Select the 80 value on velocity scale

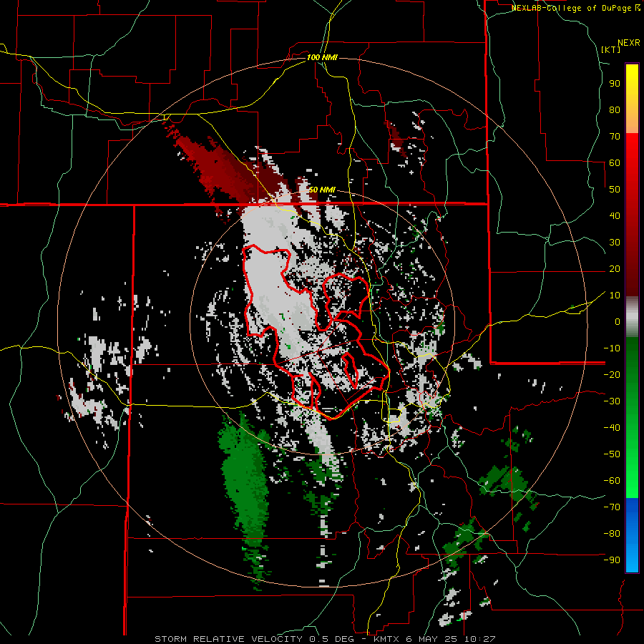(x=615, y=109)
